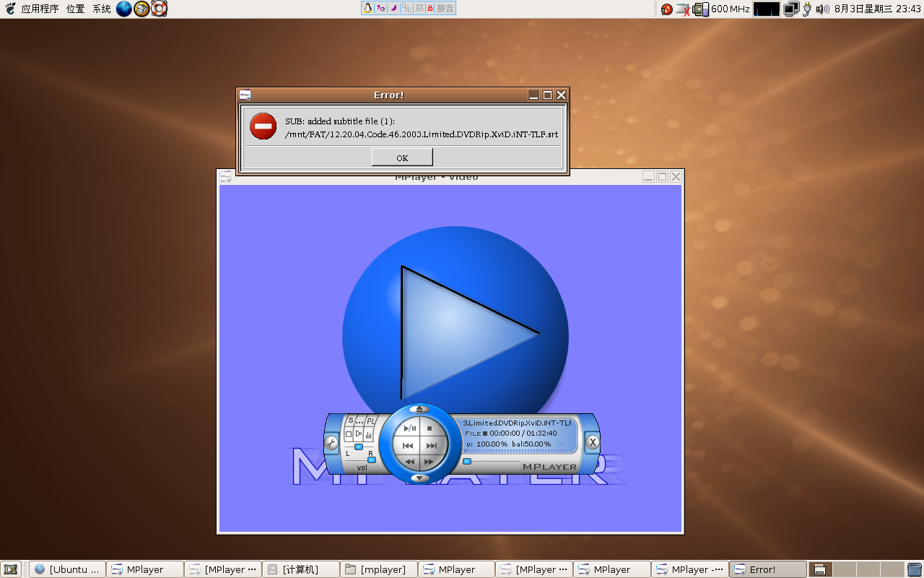
Task: Switch to the [mplayer] folder taskbar item
Action: (x=379, y=569)
